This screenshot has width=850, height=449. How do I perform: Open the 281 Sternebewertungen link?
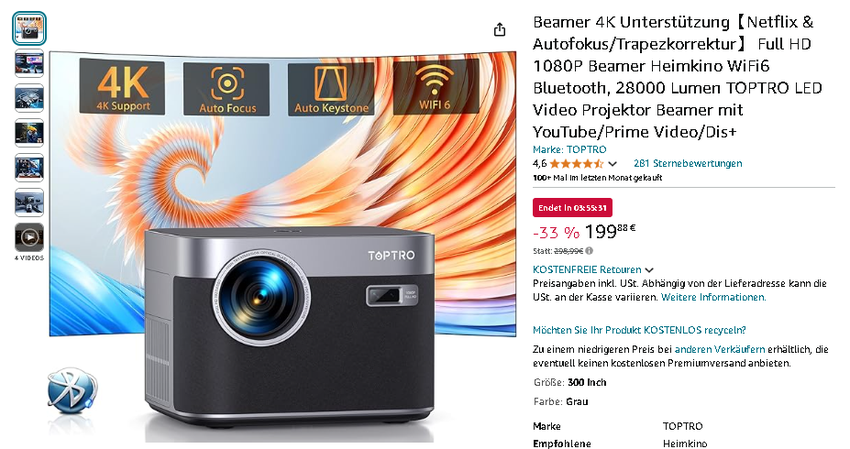pyautogui.click(x=688, y=163)
